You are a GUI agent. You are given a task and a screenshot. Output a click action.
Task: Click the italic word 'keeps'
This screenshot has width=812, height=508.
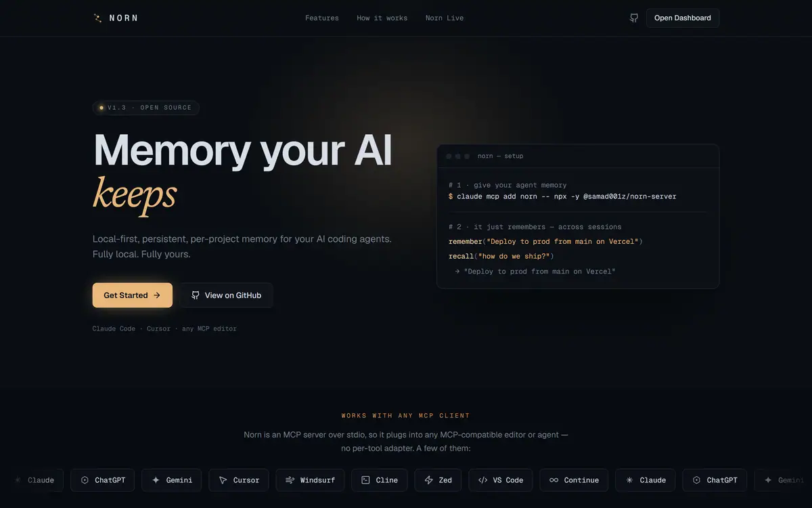click(x=135, y=196)
